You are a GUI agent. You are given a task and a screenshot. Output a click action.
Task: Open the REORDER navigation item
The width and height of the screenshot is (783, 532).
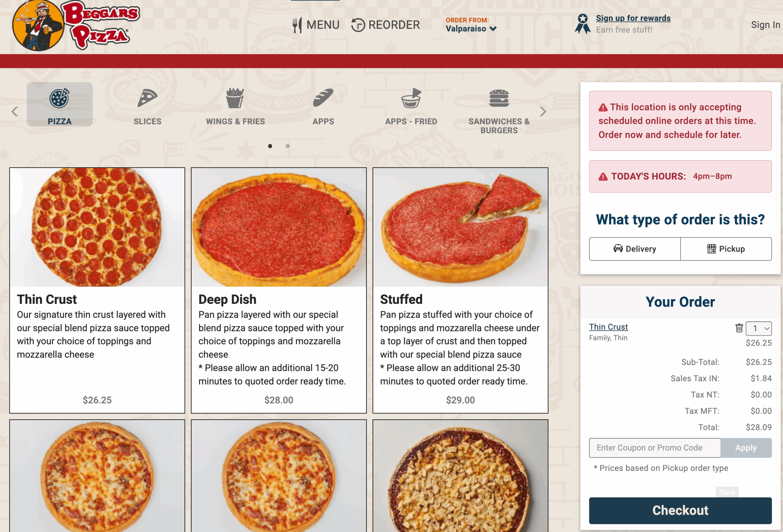pos(385,25)
